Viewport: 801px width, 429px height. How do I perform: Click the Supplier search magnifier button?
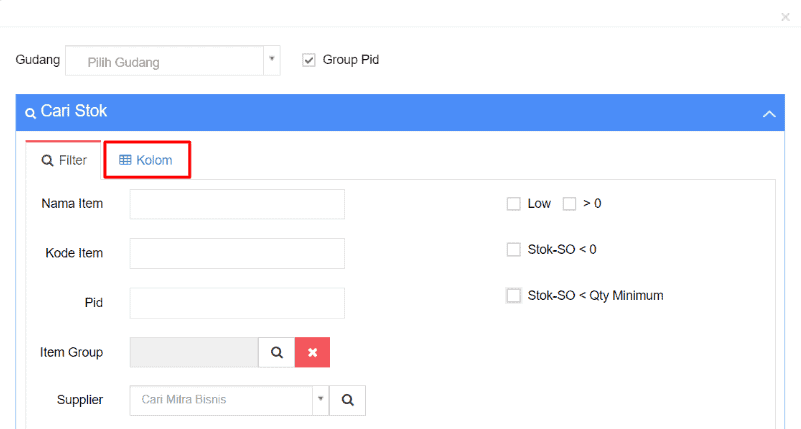pos(347,400)
